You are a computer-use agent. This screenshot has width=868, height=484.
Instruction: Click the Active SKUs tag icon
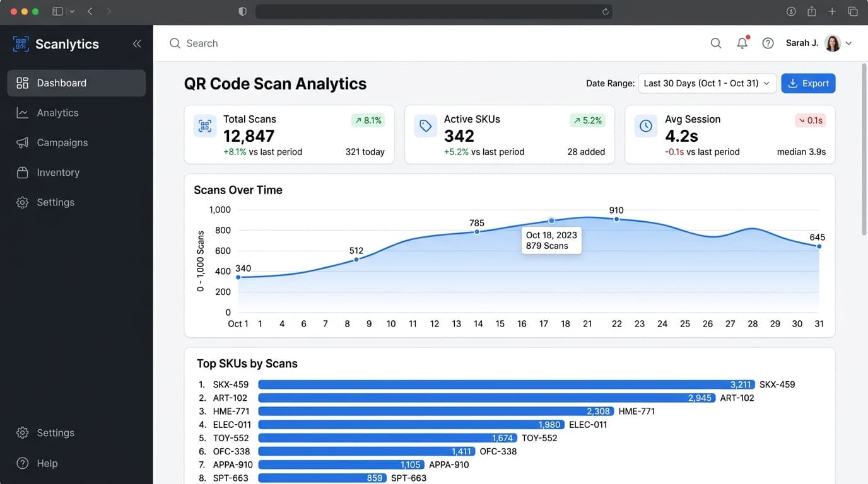coord(426,126)
